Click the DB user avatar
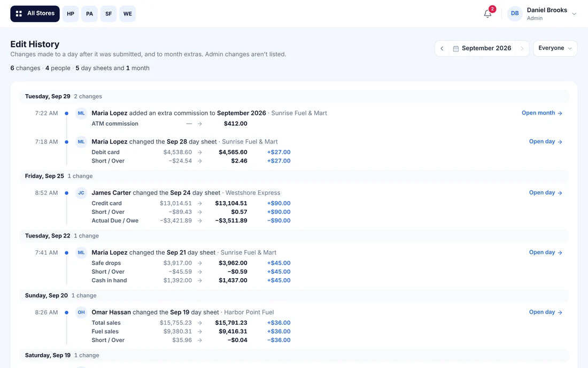 point(514,13)
